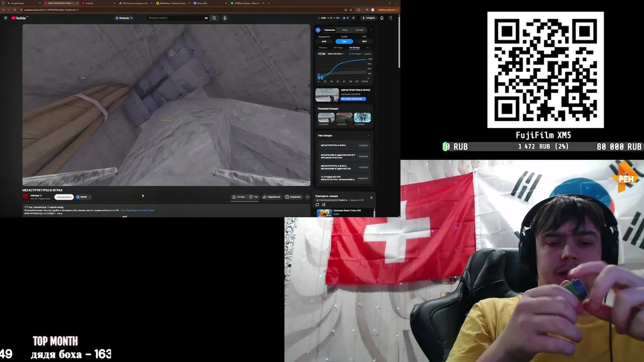Choose the 1st 28 days time range
Image resolution: width=644 pixels, height=362 pixels.
(x=354, y=48)
